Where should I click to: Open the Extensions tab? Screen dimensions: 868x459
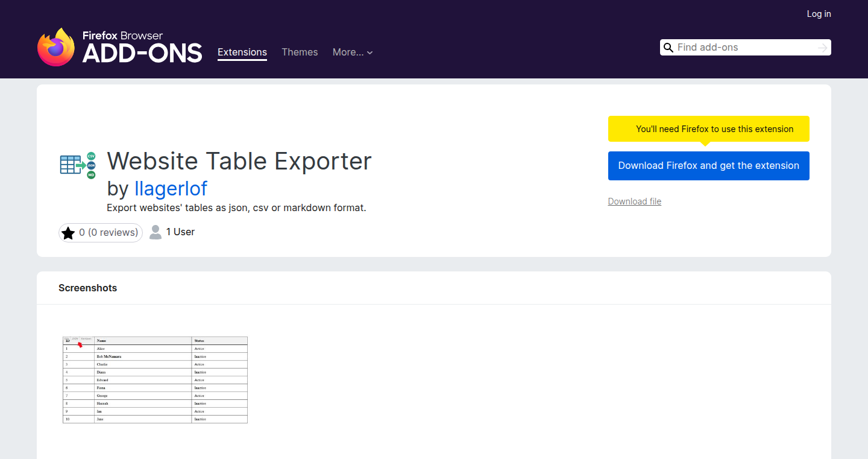(242, 52)
